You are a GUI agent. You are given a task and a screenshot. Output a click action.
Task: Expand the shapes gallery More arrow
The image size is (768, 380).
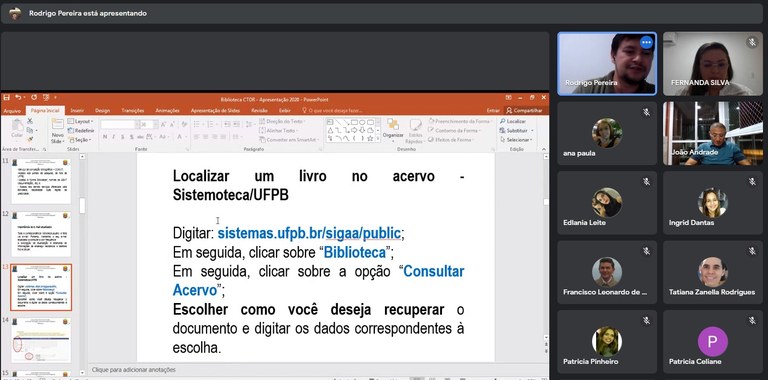(378, 138)
